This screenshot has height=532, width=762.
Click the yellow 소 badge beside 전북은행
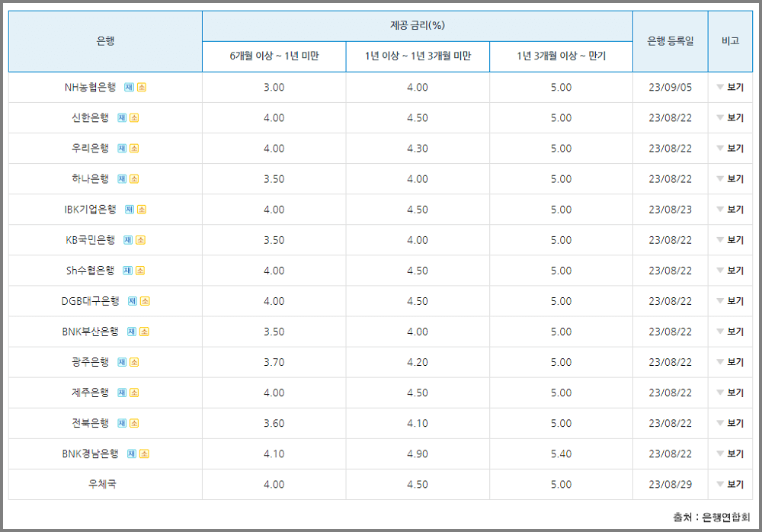(134, 423)
